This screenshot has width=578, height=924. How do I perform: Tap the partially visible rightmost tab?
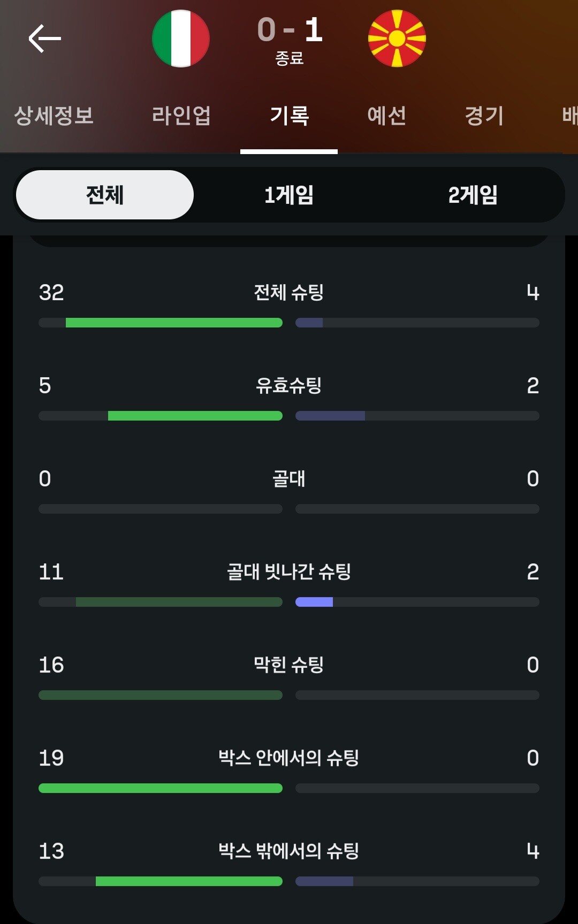(x=569, y=116)
